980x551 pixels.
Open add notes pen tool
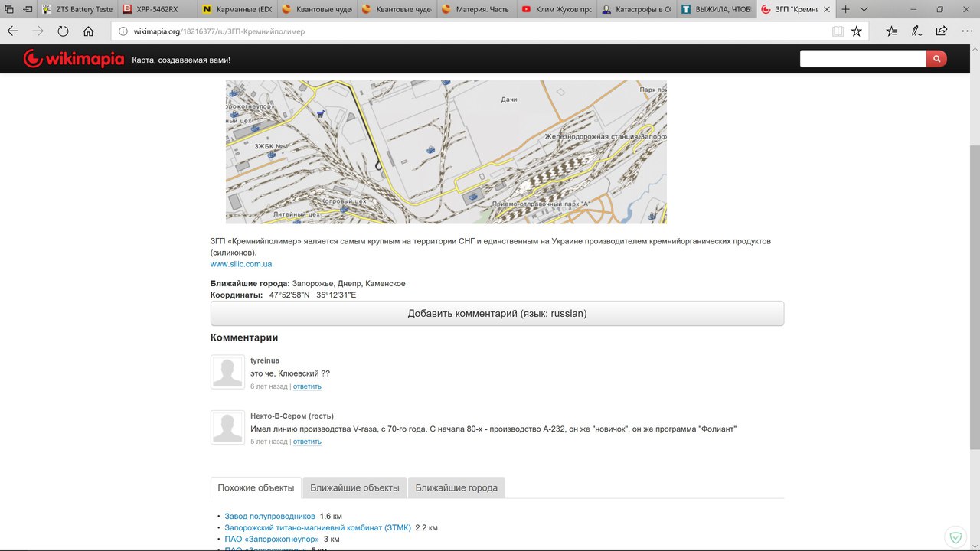[x=916, y=31]
